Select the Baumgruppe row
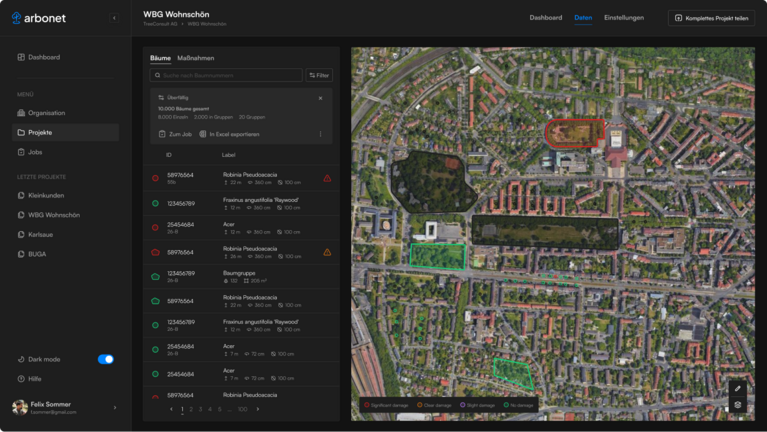 pyautogui.click(x=241, y=277)
